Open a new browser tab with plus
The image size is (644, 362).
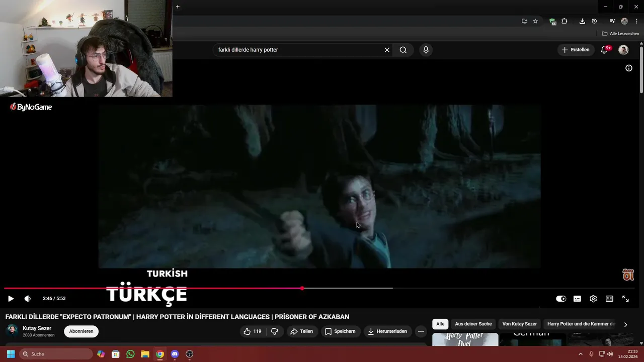(178, 7)
